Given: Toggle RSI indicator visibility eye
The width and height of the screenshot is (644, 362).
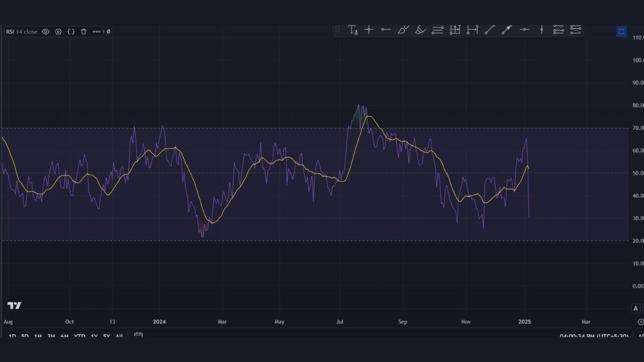Looking at the screenshot, I should [x=45, y=32].
